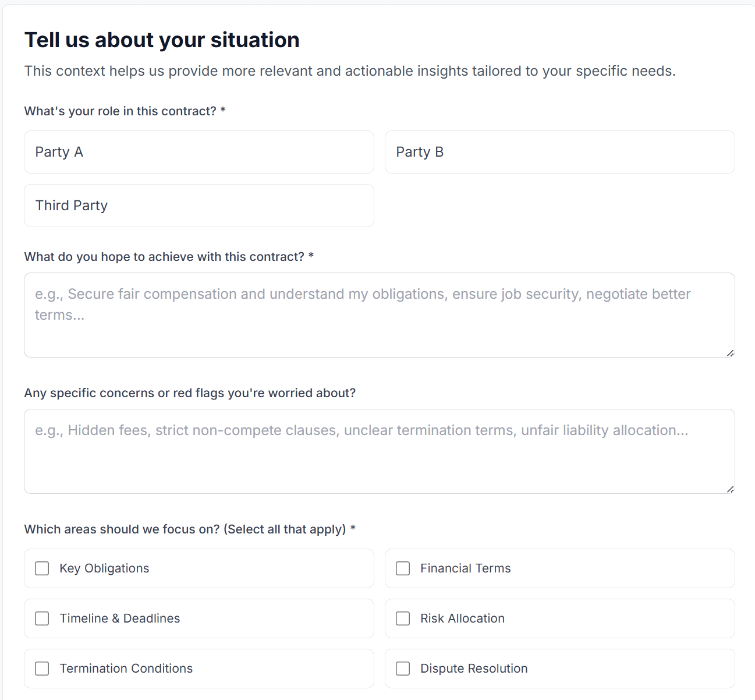Click the Timeline & Deadlines label
755x700 pixels.
tap(119, 618)
